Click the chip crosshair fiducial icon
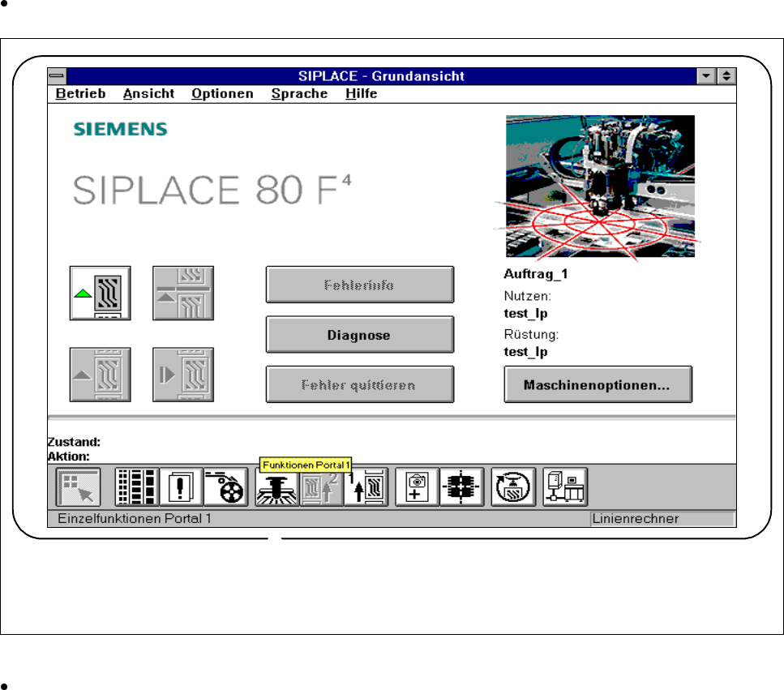The image size is (784, 690). [x=461, y=487]
